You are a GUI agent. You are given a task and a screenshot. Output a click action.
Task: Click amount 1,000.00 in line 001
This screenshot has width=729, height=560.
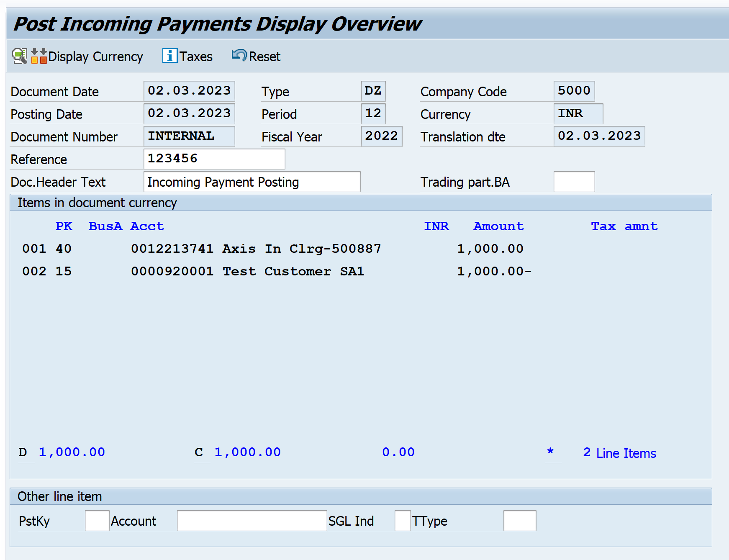(490, 249)
